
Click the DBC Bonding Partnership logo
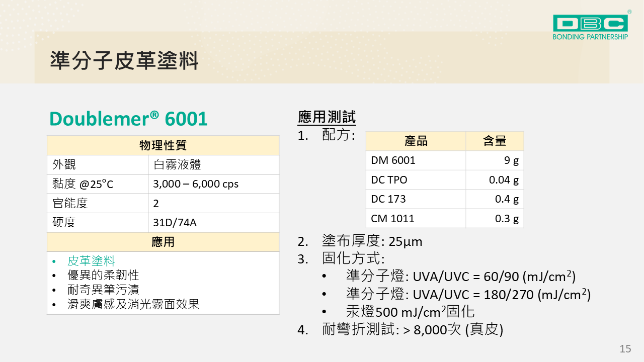(590, 26)
